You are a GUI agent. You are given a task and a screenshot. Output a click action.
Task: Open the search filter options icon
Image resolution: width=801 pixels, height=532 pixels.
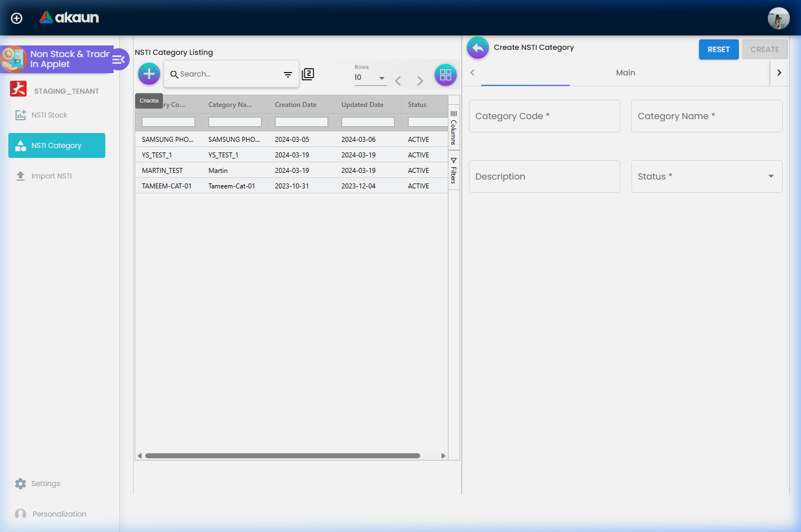click(x=288, y=74)
